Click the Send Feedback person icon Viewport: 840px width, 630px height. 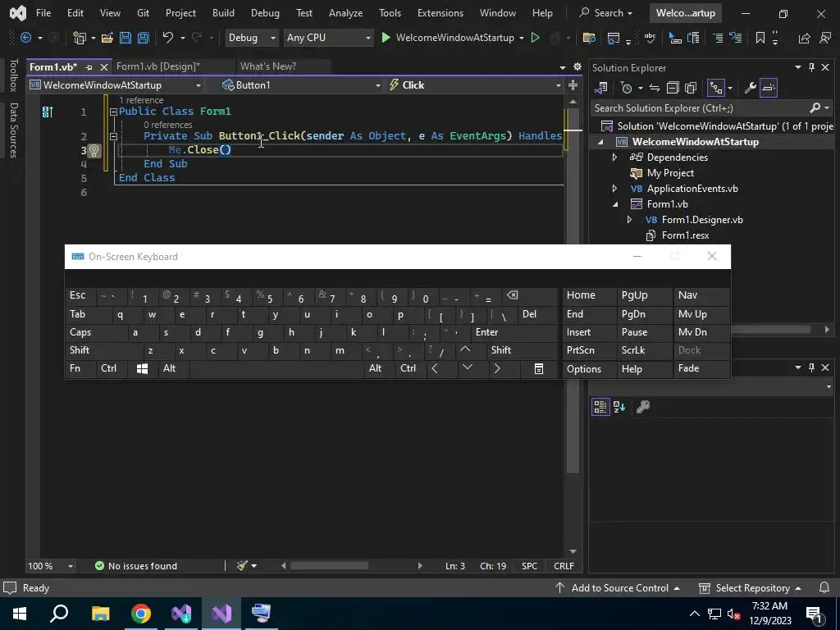coord(825,38)
